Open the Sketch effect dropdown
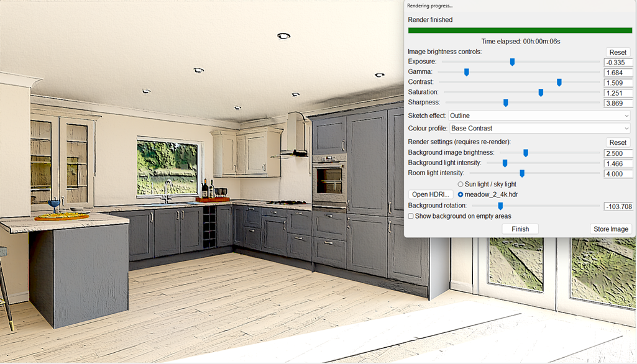This screenshot has height=364, width=637. [539, 116]
